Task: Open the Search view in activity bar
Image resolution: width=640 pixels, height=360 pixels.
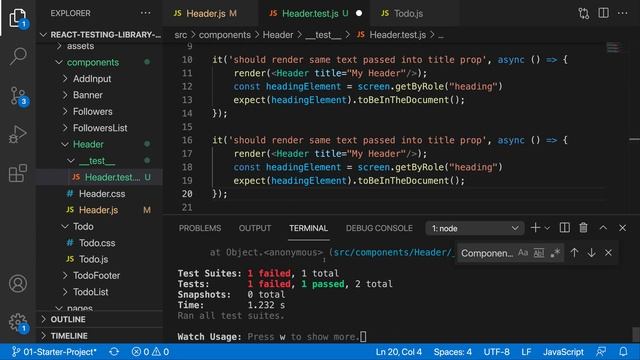Action: [x=18, y=56]
